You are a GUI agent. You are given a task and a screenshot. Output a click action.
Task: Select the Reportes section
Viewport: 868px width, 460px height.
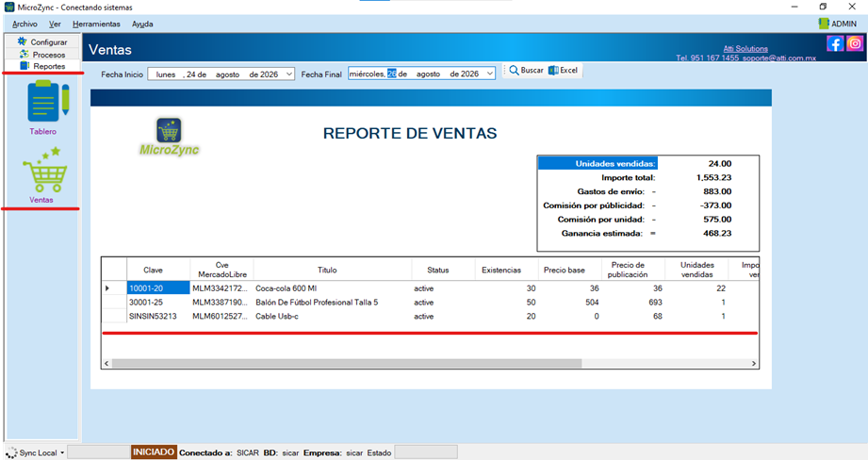tap(43, 66)
